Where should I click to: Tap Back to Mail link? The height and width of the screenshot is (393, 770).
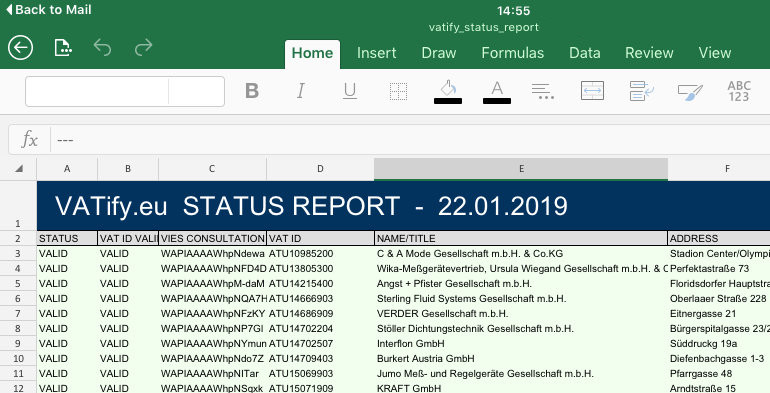click(48, 9)
